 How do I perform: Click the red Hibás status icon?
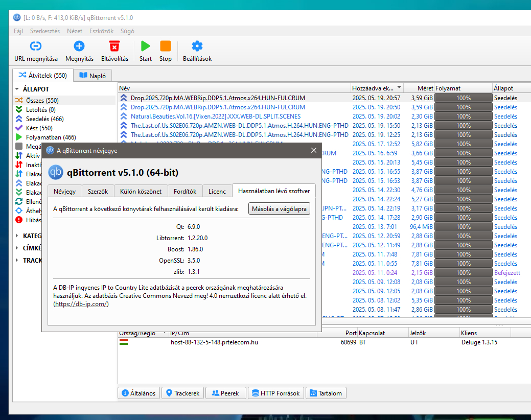(19, 220)
